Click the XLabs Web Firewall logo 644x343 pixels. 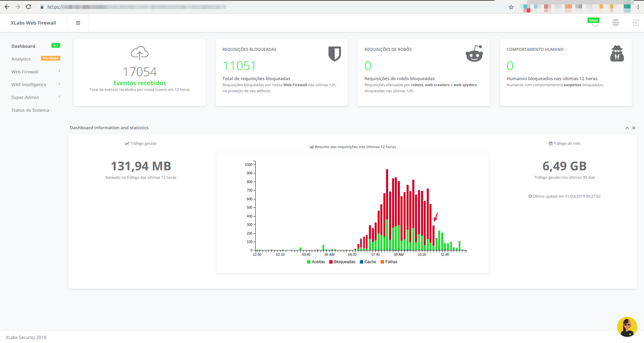click(33, 23)
